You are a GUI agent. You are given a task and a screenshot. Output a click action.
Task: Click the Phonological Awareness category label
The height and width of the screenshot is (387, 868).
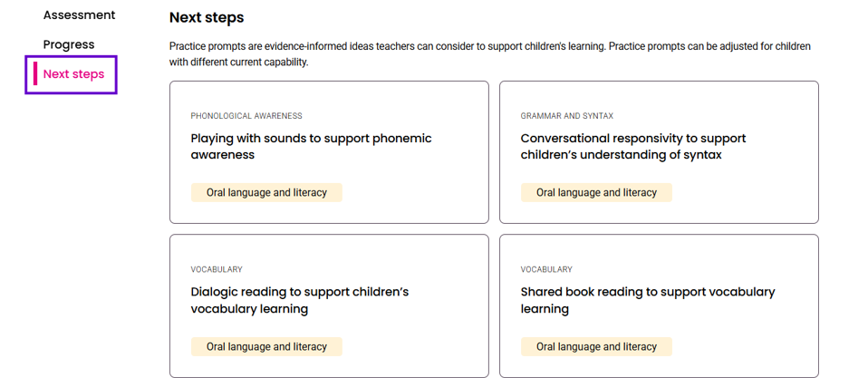click(x=246, y=116)
